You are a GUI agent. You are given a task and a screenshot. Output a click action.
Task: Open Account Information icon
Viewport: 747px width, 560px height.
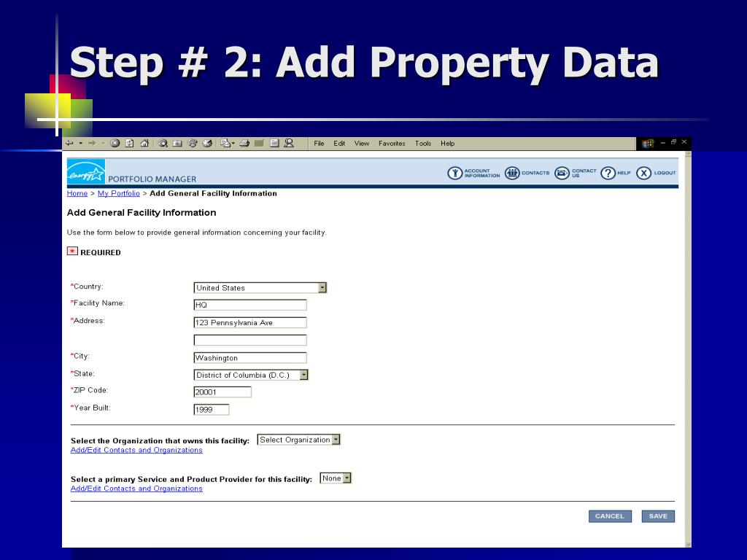click(455, 174)
